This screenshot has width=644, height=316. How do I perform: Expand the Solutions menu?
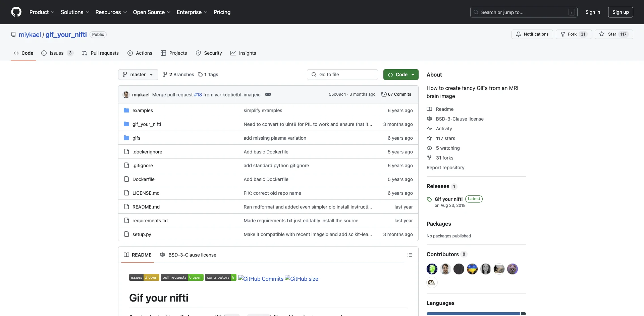tap(75, 12)
